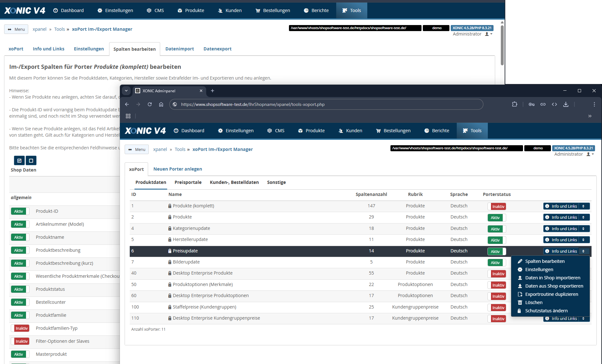
Task: Expand the dropdown arrow for Produkte (komplett) row
Action: [x=584, y=206]
